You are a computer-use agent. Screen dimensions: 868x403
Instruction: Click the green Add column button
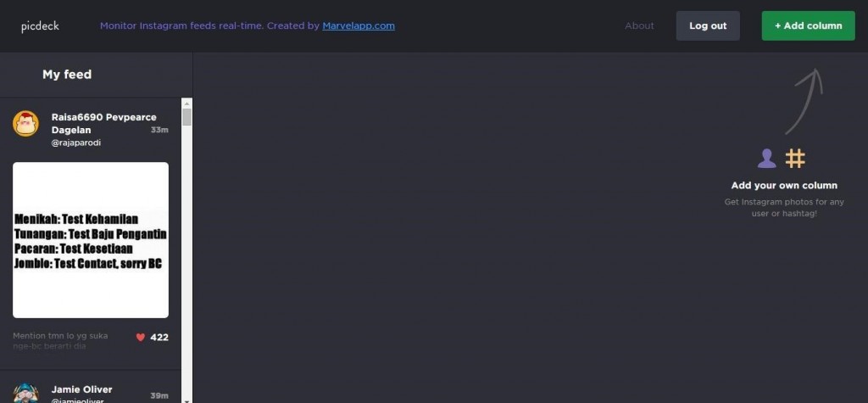click(x=808, y=25)
